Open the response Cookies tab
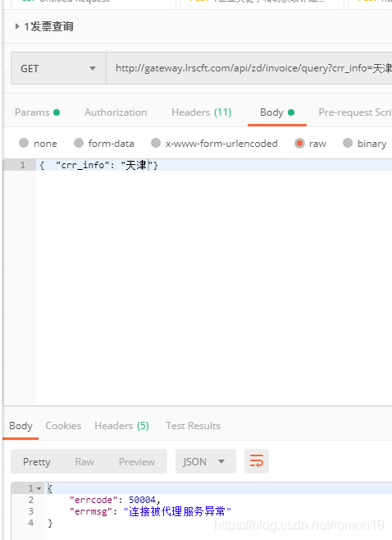The width and height of the screenshot is (392, 540). point(63,426)
